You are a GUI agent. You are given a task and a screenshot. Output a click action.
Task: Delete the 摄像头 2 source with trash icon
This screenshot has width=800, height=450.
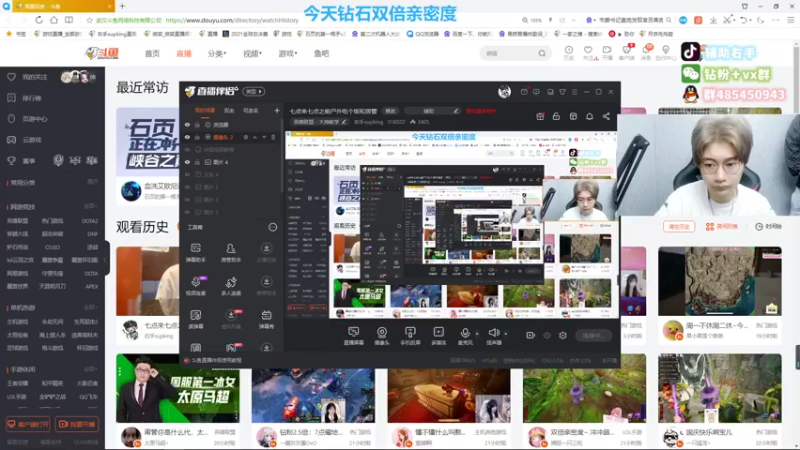click(x=273, y=137)
